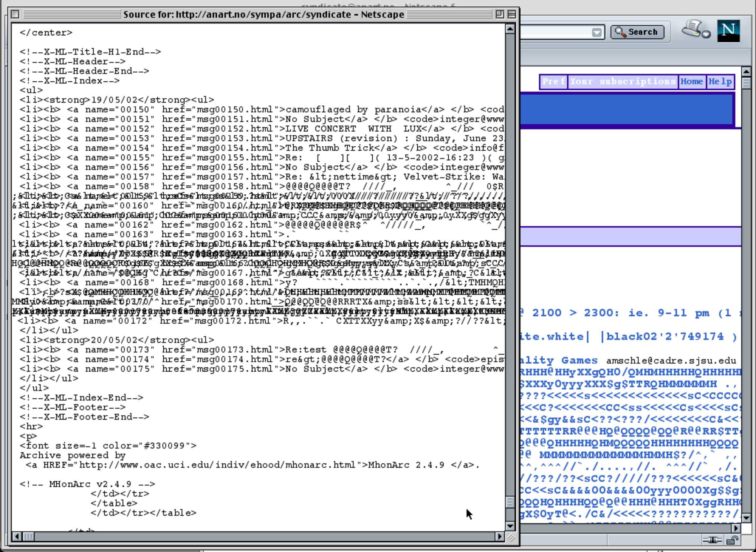Open the Print options dropdown arrow
This screenshot has height=552, width=756.
click(x=706, y=35)
